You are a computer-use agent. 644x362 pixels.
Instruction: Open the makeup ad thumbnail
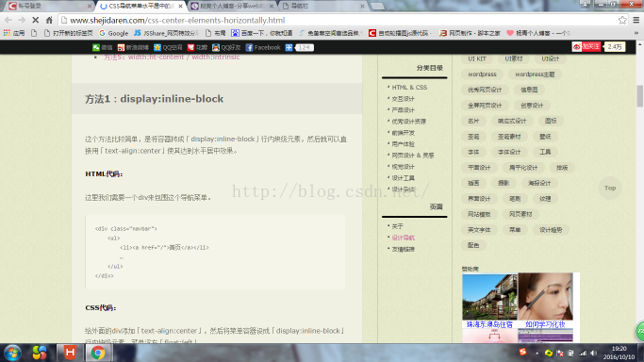coord(545,296)
